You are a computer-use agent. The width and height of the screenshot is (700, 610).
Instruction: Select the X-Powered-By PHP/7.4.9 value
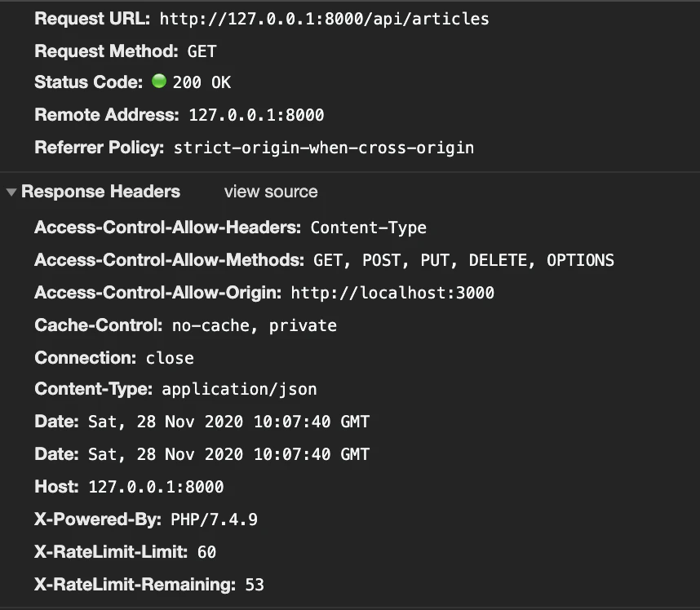click(x=214, y=519)
